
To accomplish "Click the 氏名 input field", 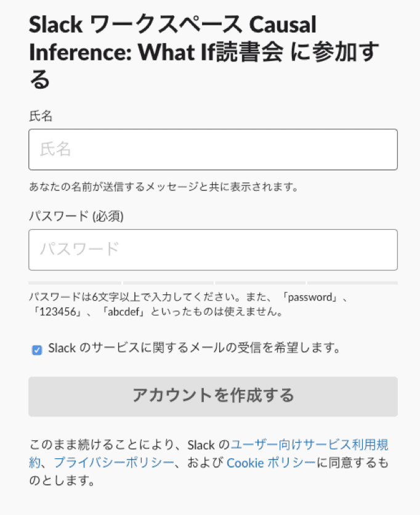I will (212, 149).
